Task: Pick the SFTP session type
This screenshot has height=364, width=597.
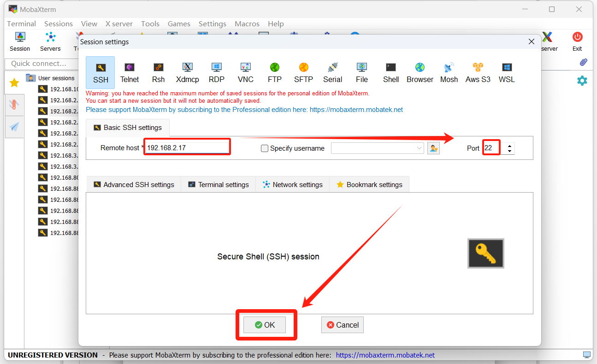Action: point(303,72)
